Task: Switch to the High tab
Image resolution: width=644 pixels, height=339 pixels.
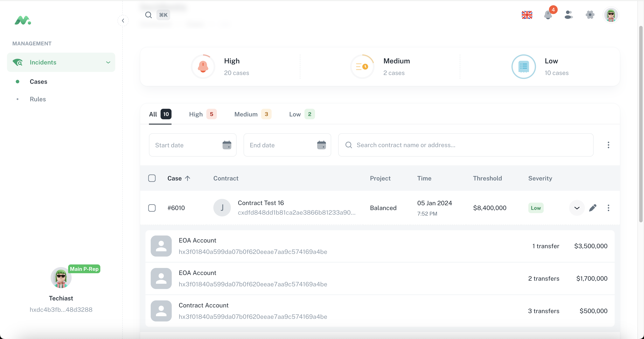Action: point(202,114)
